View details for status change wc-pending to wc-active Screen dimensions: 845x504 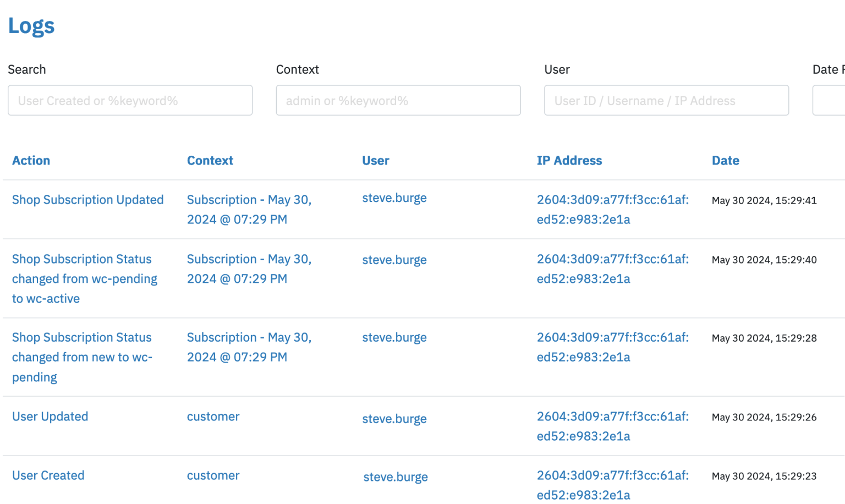pos(84,278)
